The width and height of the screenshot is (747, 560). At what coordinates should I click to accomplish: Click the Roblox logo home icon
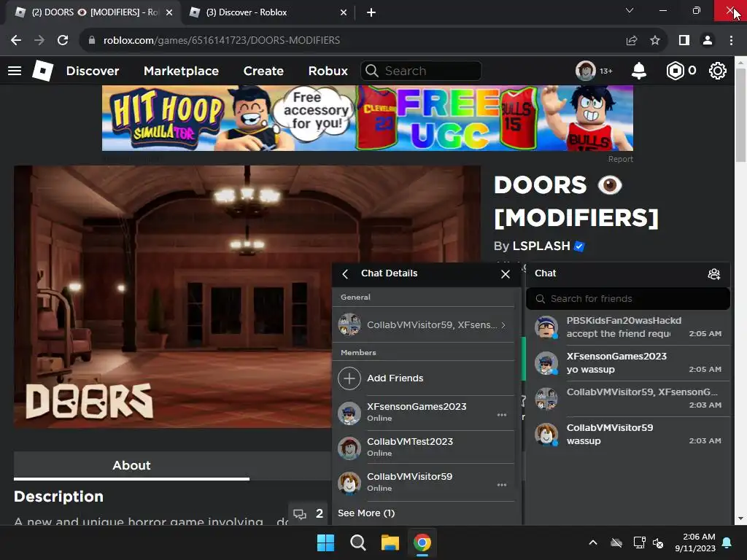pos(42,71)
